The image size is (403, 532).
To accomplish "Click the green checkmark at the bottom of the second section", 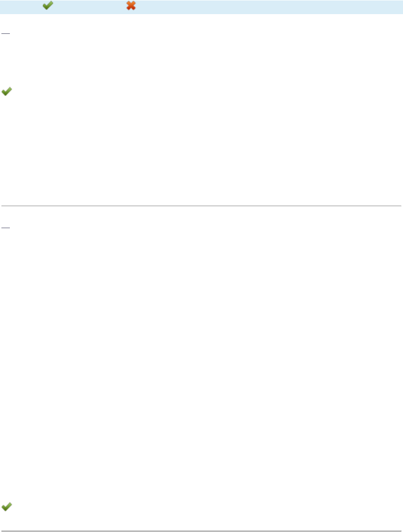I will (x=7, y=507).
